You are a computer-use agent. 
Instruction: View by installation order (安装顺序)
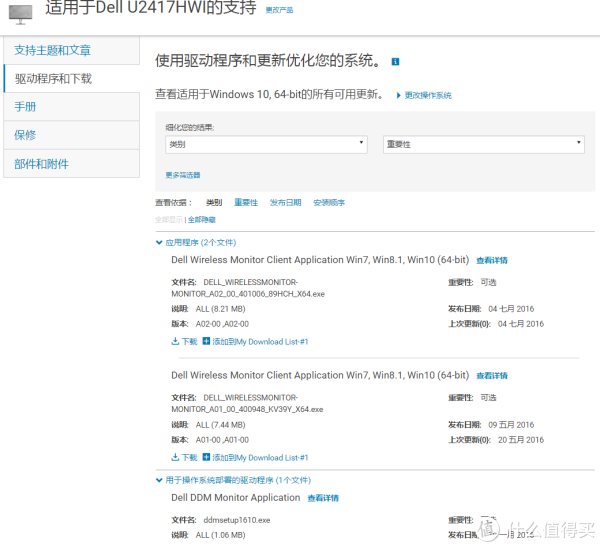pyautogui.click(x=329, y=202)
